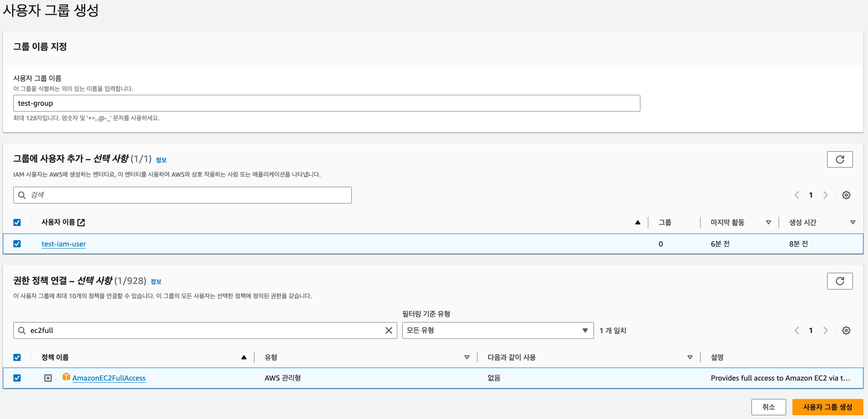Click the group count '0' cell for test-iam-user
The image size is (868, 419).
[661, 244]
